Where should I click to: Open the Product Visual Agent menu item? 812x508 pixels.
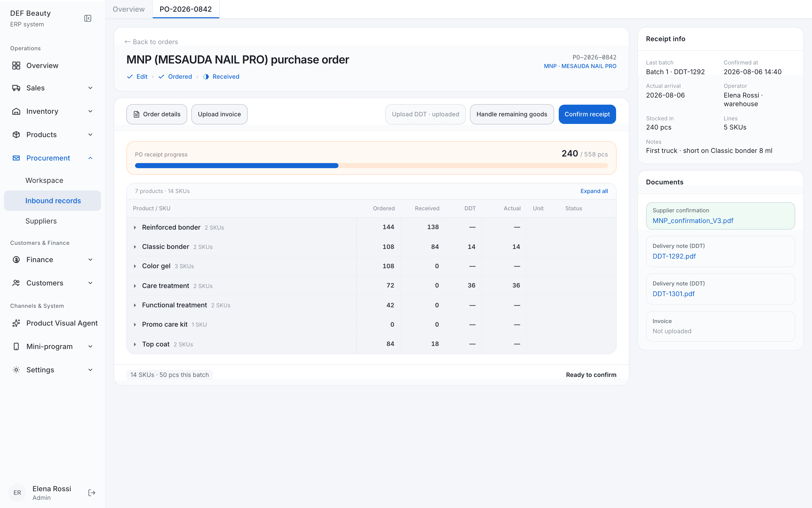point(52,323)
